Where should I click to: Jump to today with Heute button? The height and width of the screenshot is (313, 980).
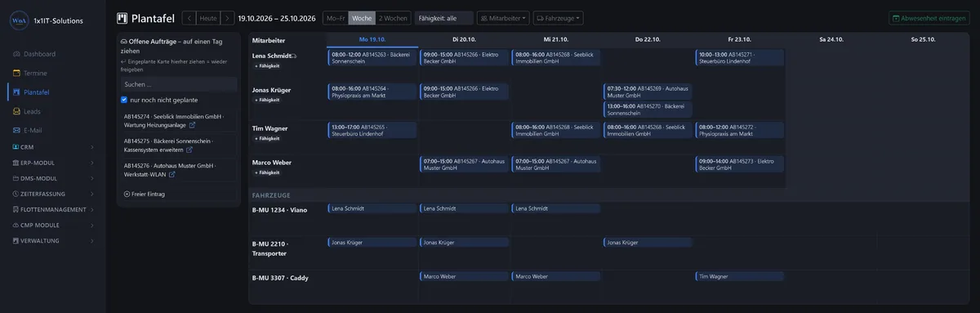coord(208,17)
